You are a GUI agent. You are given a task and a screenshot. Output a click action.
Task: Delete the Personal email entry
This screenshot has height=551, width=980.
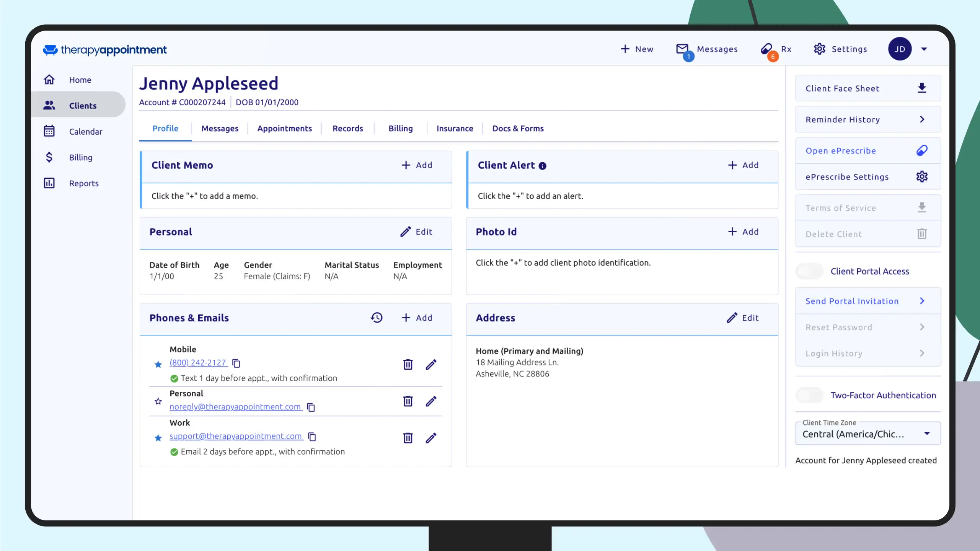click(x=408, y=401)
